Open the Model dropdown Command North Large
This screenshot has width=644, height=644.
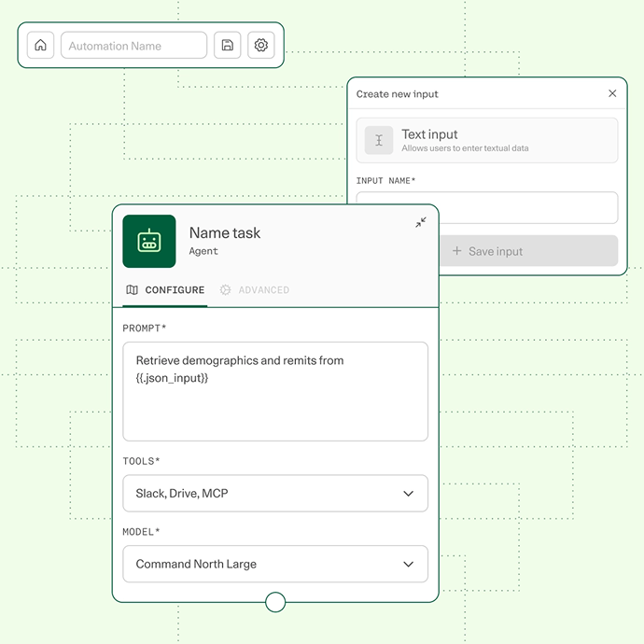pos(275,564)
